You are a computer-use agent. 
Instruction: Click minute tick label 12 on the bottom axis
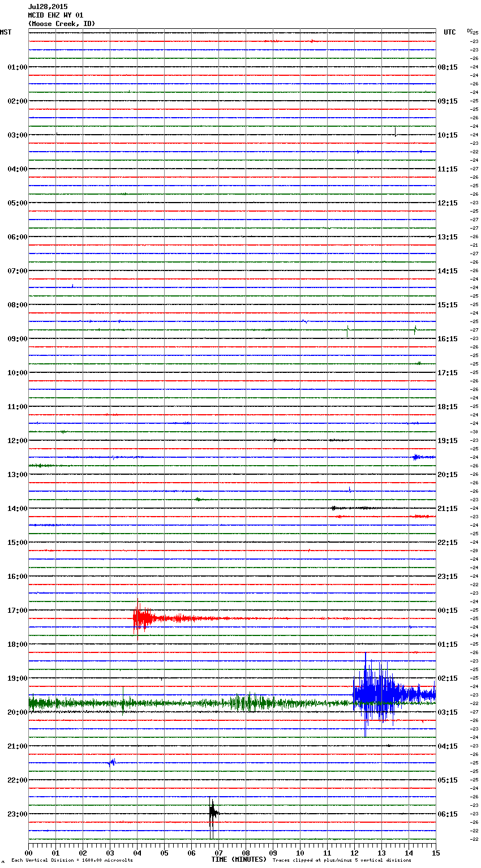click(x=354, y=853)
